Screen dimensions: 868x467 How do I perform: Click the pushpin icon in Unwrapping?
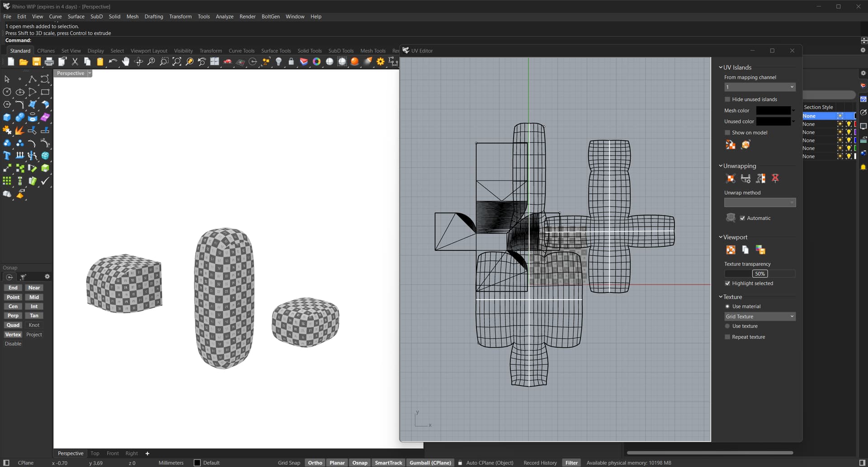coord(775,179)
